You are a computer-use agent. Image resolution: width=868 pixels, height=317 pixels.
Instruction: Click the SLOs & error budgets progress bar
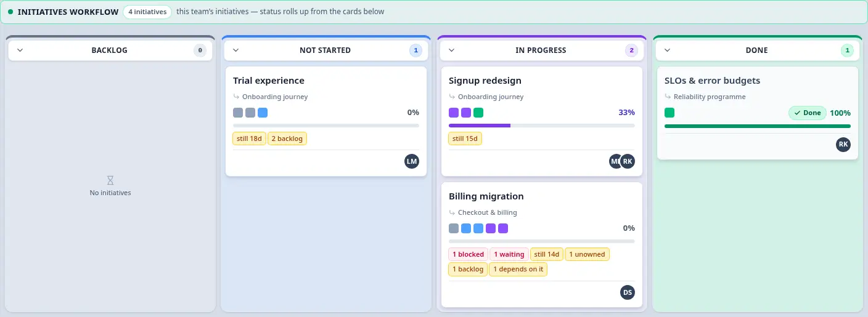[x=758, y=126]
